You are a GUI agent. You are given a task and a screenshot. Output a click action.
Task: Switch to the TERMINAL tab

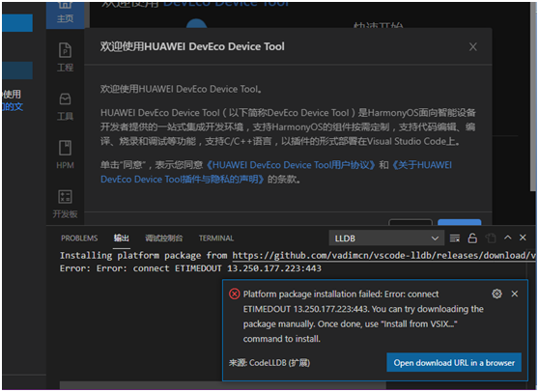216,238
